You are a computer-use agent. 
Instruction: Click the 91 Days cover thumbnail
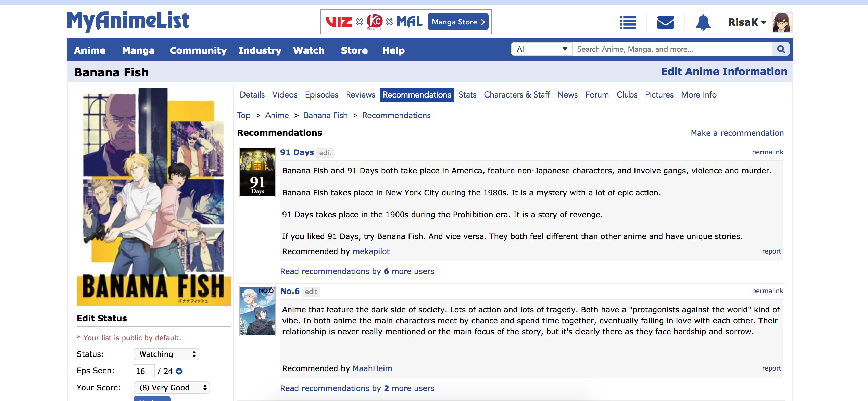click(257, 172)
